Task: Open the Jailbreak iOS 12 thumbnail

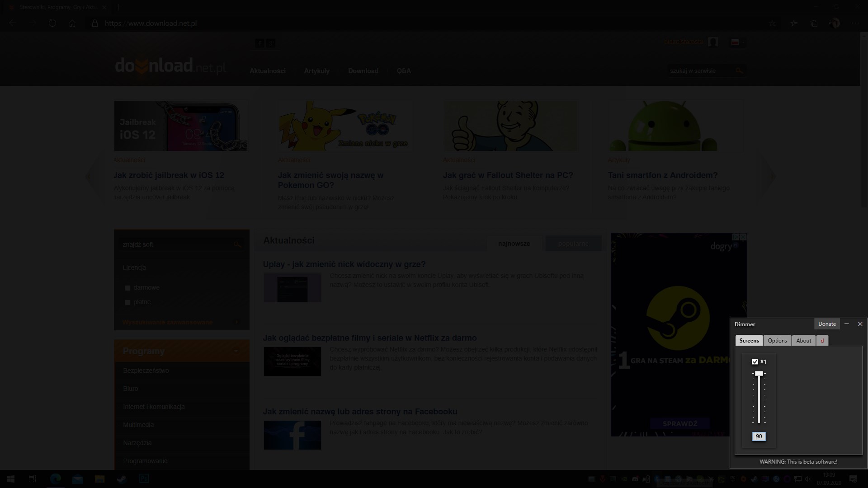Action: point(181,126)
